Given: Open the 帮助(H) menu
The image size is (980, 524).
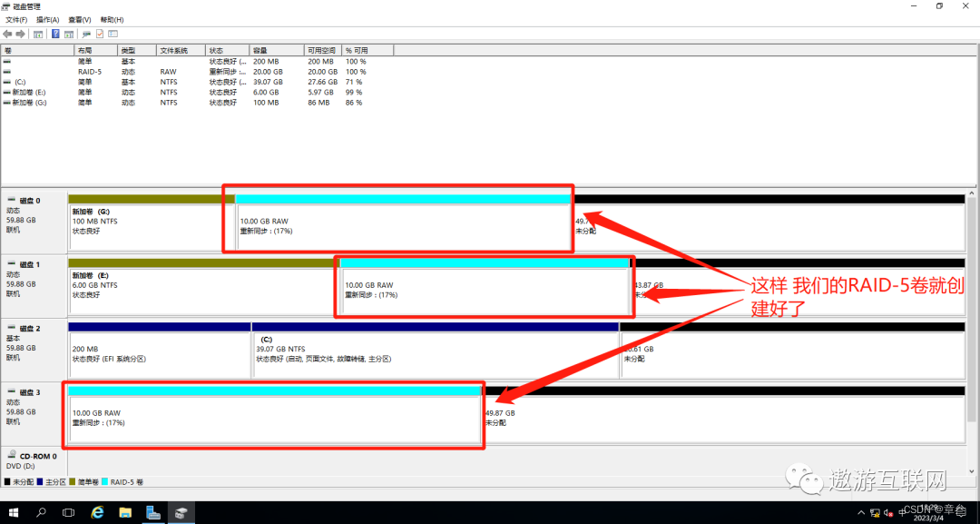Looking at the screenshot, I should [x=112, y=20].
